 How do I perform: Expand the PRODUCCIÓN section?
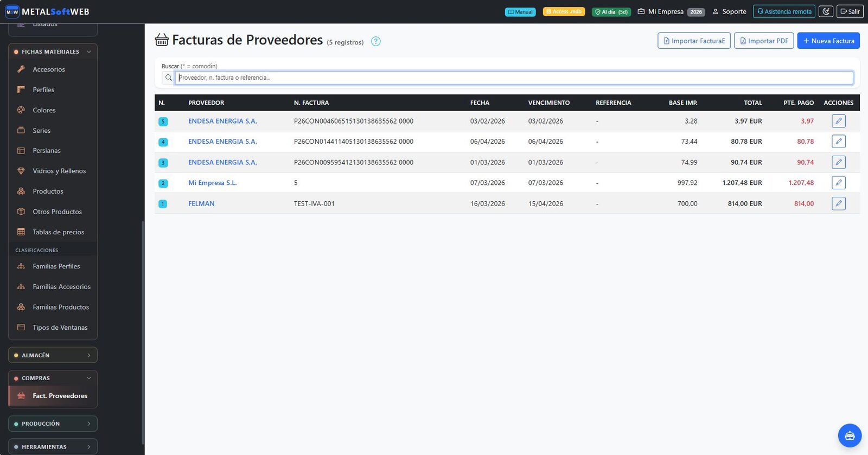[x=53, y=424]
